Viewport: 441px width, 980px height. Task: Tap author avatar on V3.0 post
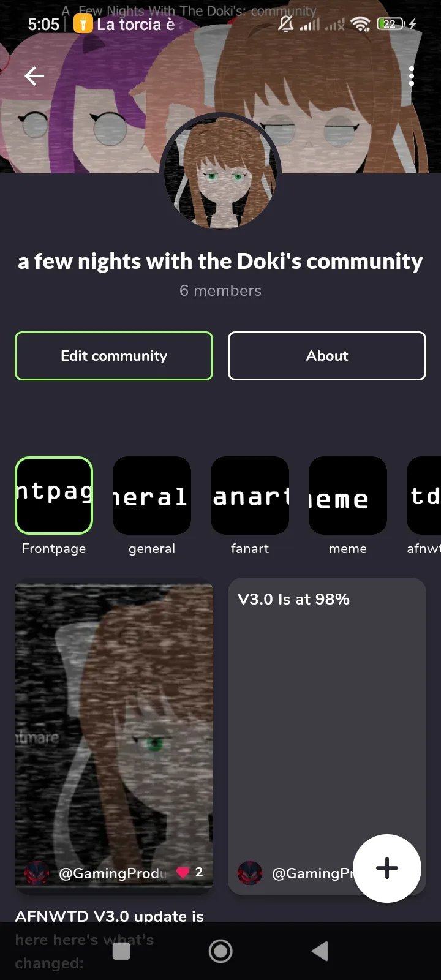pos(250,873)
